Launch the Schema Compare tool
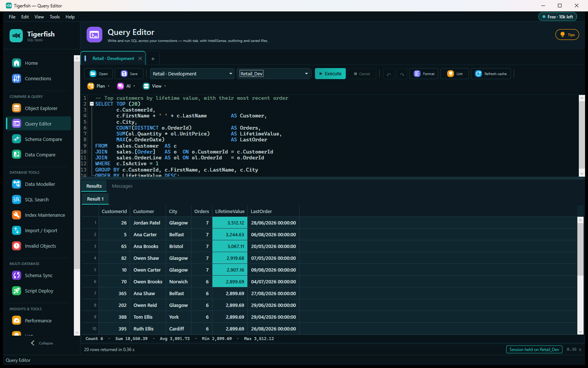The image size is (588, 368). point(38,139)
